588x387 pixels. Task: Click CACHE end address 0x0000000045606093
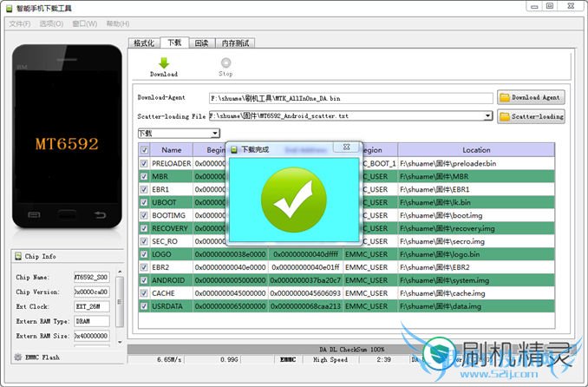[x=305, y=293]
